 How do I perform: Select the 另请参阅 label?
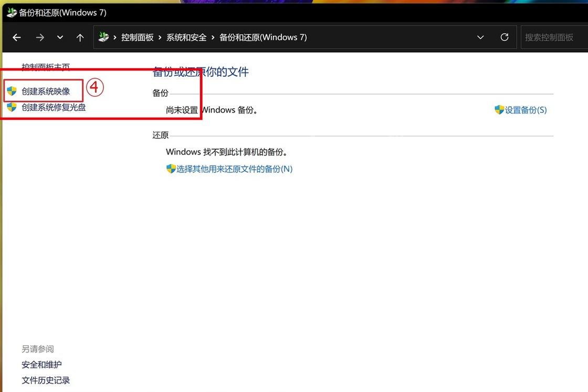click(37, 349)
